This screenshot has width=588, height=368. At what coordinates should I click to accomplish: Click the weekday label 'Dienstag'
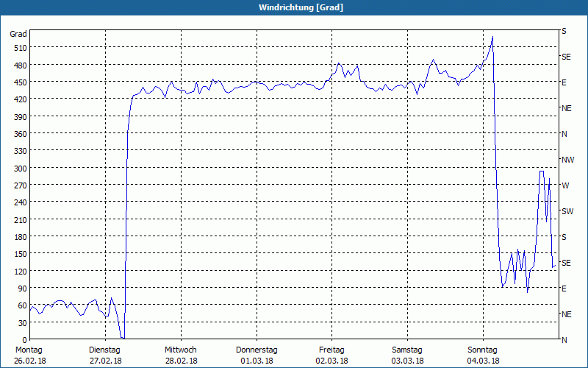pyautogui.click(x=104, y=350)
